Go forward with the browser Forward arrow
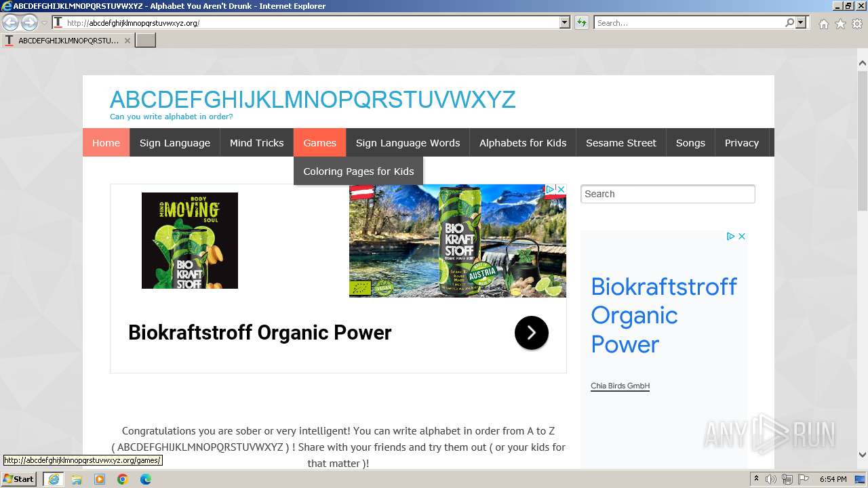The image size is (868, 488). [x=29, y=22]
